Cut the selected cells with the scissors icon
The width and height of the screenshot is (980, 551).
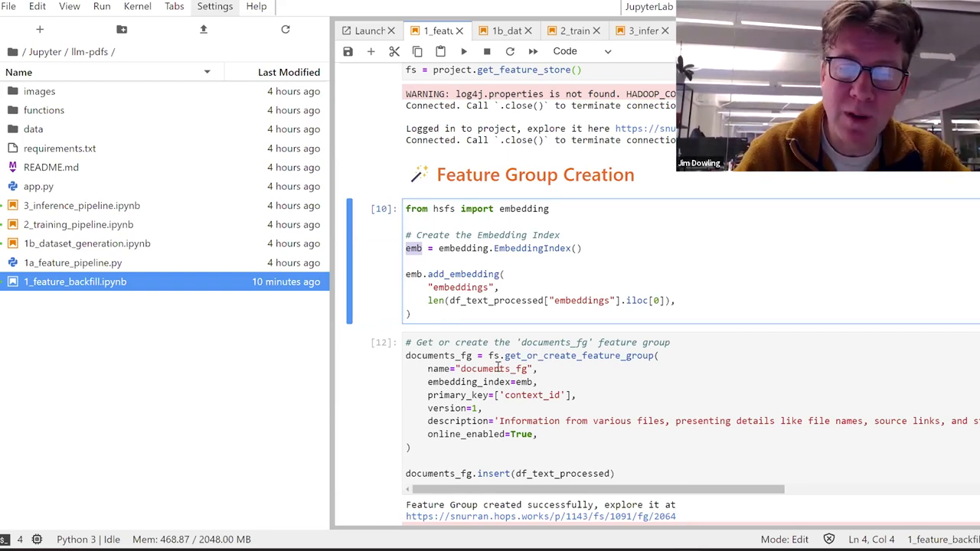394,51
